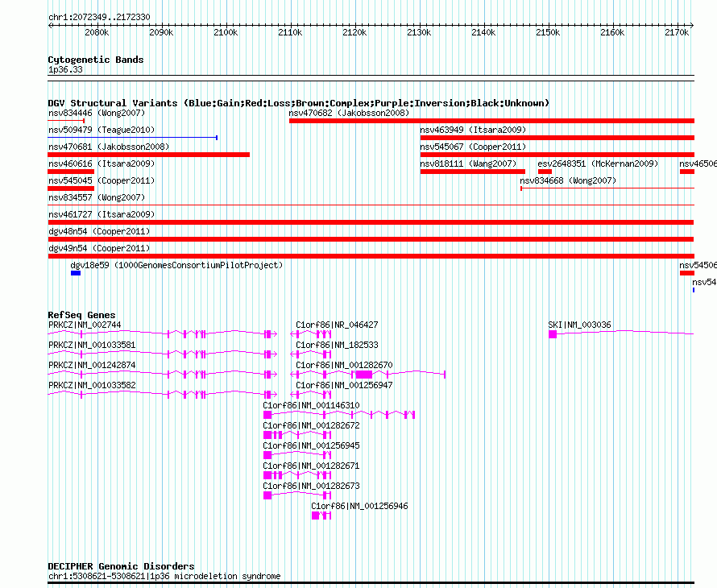Click C1orf86|NM_001282671 transcript label
The height and width of the screenshot is (588, 717).
click(x=312, y=466)
